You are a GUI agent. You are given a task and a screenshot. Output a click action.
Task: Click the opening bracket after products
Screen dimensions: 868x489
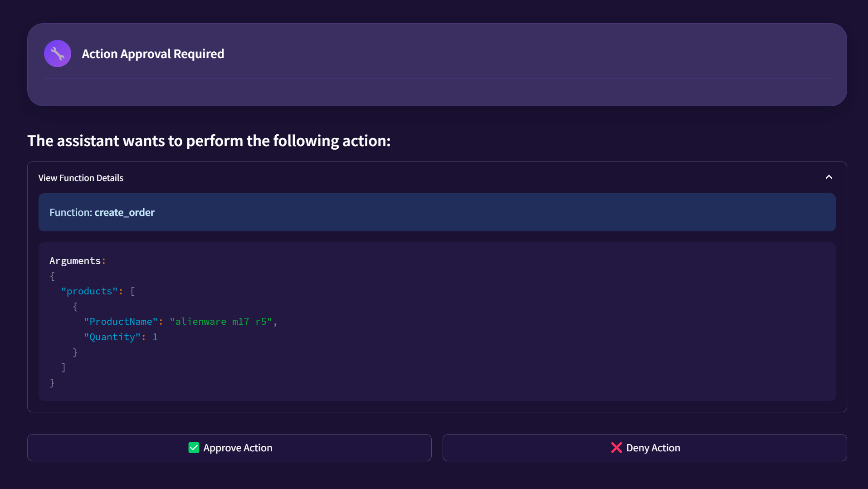132,291
